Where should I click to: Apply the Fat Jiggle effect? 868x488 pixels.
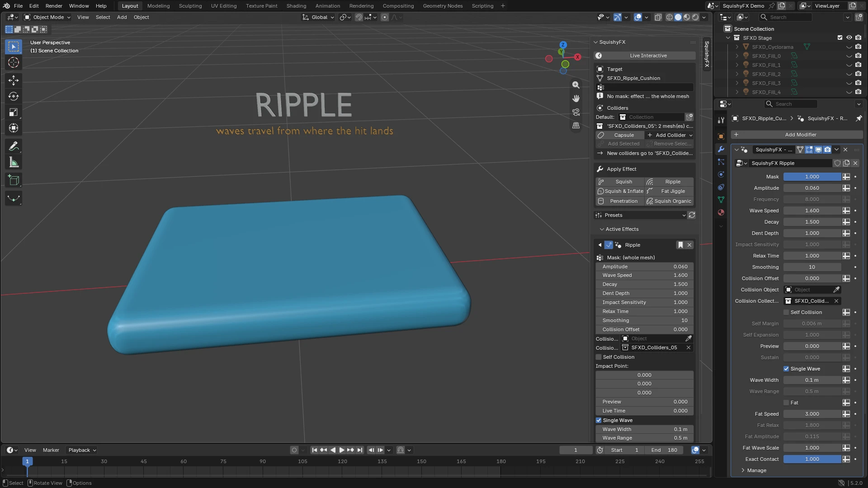click(x=669, y=191)
